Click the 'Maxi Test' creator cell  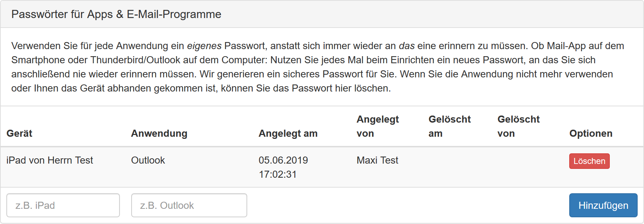pos(377,160)
